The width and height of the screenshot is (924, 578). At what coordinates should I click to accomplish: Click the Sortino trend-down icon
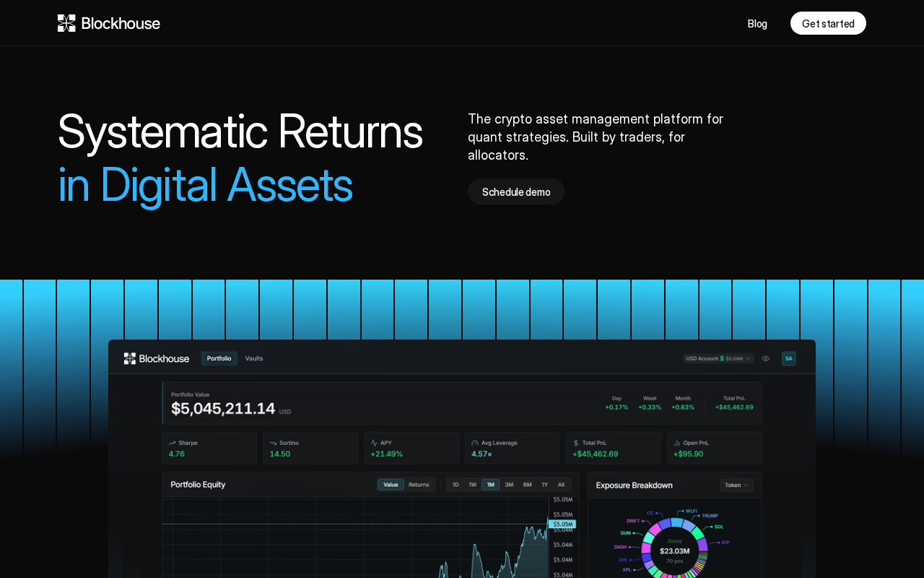click(274, 443)
